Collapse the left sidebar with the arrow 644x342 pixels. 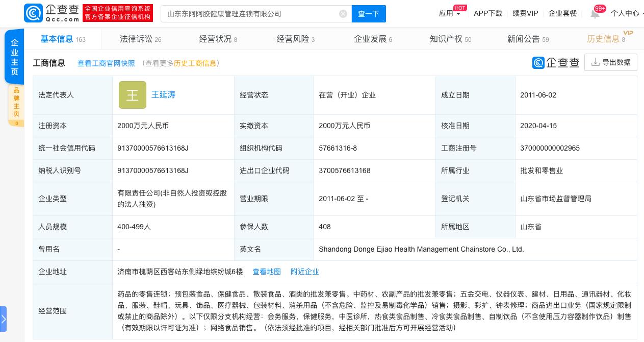[4, 319]
